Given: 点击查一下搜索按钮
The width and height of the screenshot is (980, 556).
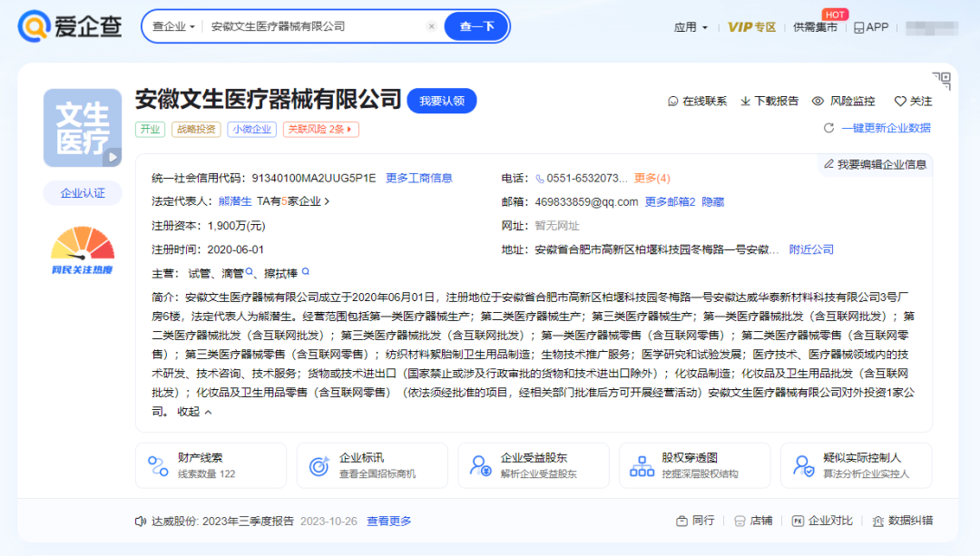Looking at the screenshot, I should (x=475, y=26).
